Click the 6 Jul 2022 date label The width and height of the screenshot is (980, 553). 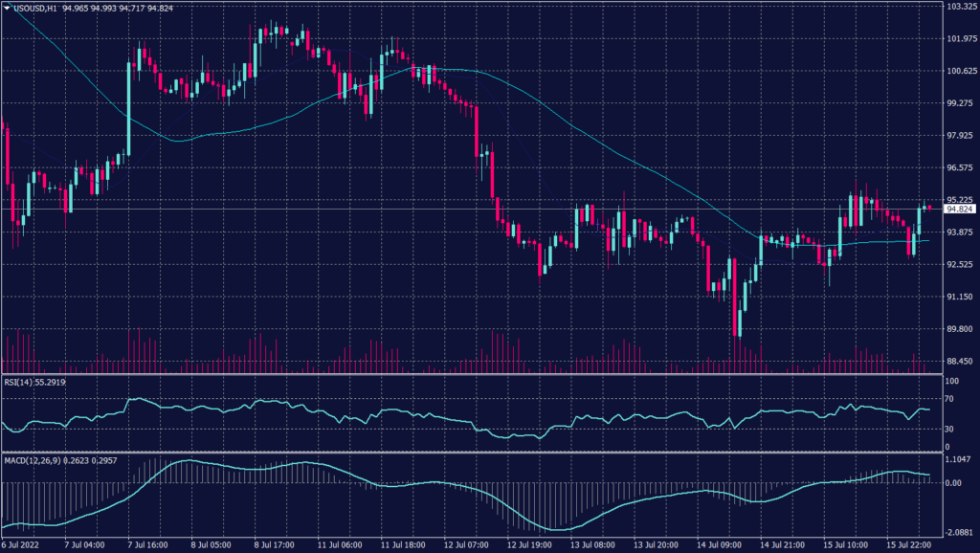click(x=23, y=545)
